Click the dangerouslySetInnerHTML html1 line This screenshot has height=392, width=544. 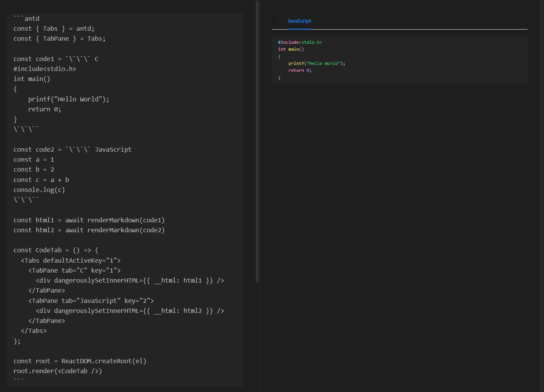click(129, 280)
